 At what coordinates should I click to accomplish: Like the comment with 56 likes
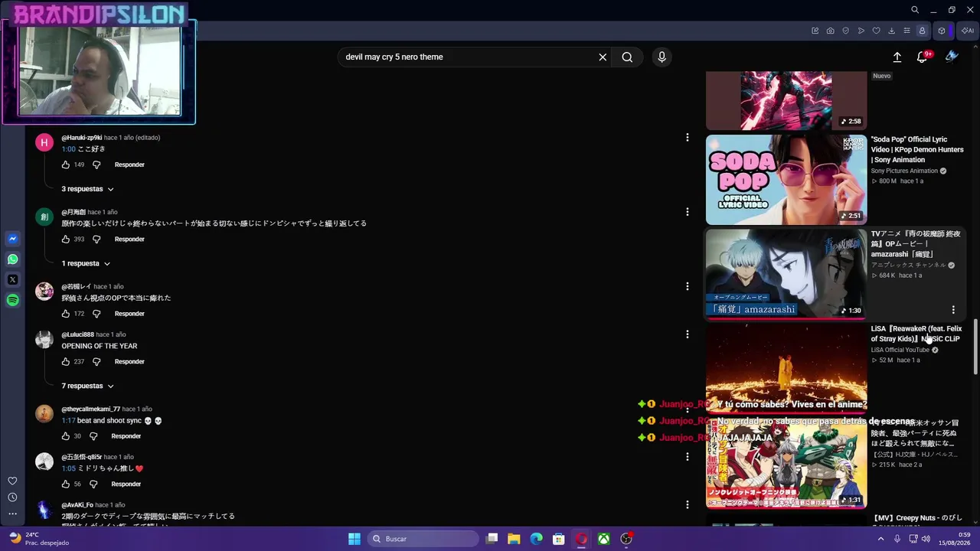pos(66,484)
